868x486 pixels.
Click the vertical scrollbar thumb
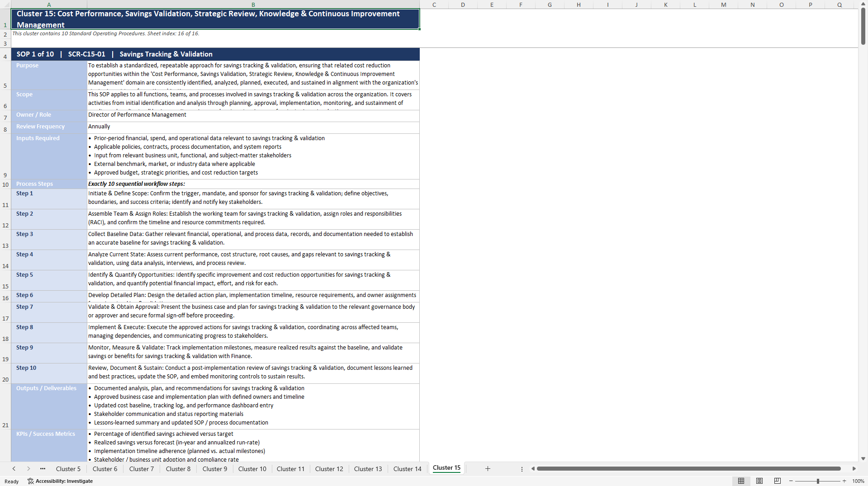click(863, 26)
